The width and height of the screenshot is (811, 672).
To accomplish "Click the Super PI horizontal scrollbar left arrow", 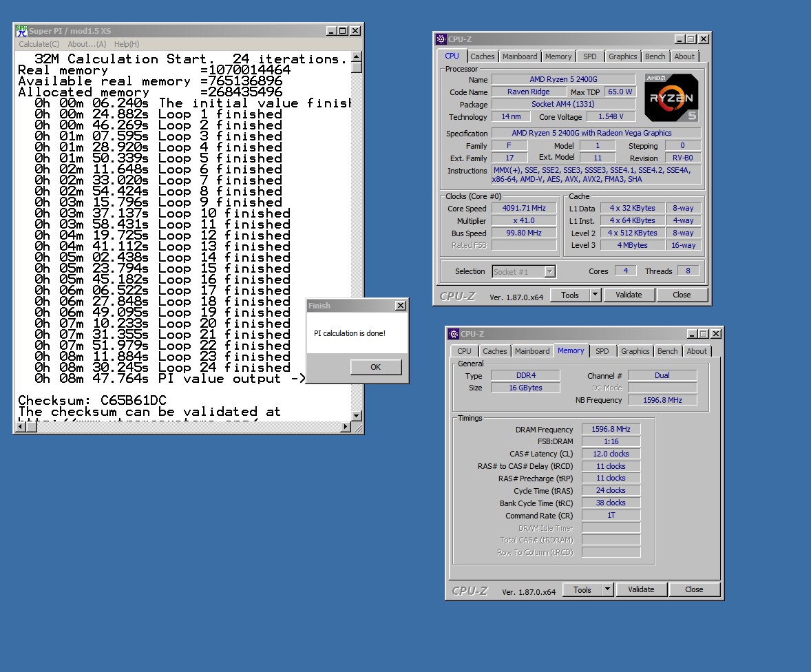I will 21,427.
